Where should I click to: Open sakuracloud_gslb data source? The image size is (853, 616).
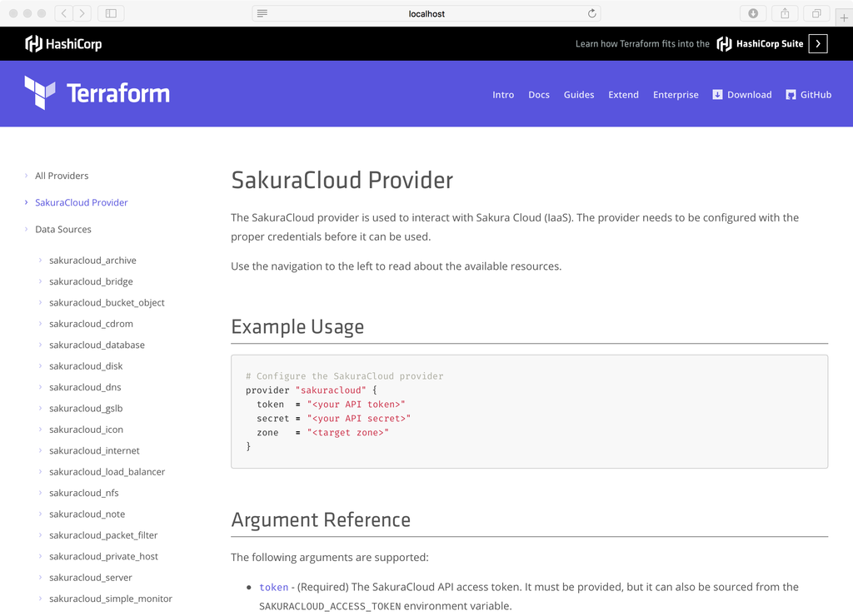(86, 409)
